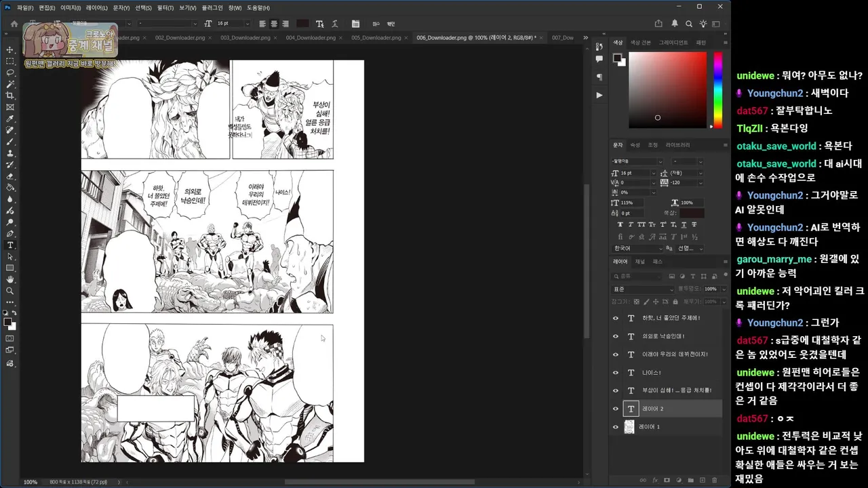Click the notification bell icon
Viewport: 868px width, 488px height.
(x=674, y=24)
